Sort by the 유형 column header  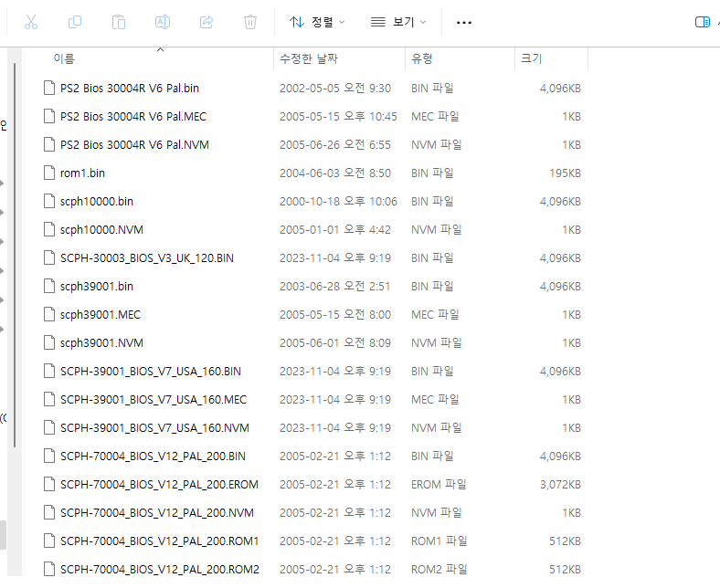tap(421, 58)
